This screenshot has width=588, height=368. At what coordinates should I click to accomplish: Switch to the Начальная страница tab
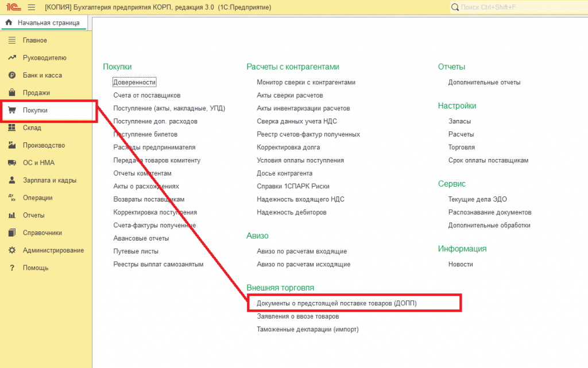(x=44, y=23)
